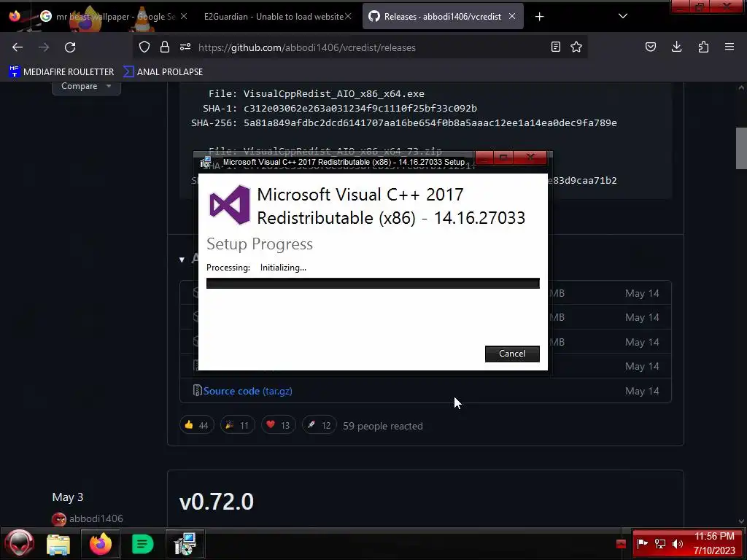Go forward with the forward arrow
Screen dimensions: 747x560
pos(44,47)
